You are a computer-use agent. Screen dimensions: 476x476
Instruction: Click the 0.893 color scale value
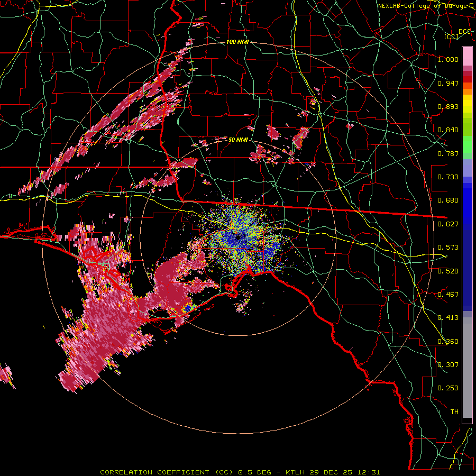click(448, 106)
